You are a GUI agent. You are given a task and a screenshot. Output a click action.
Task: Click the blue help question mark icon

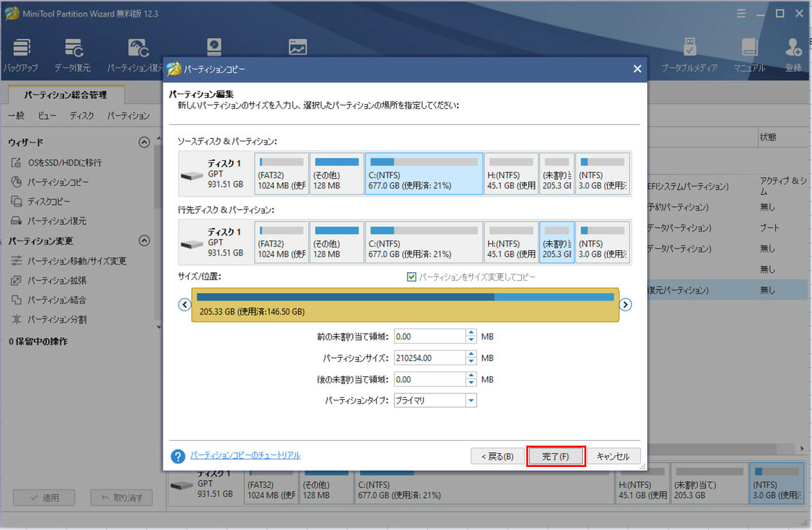click(178, 457)
